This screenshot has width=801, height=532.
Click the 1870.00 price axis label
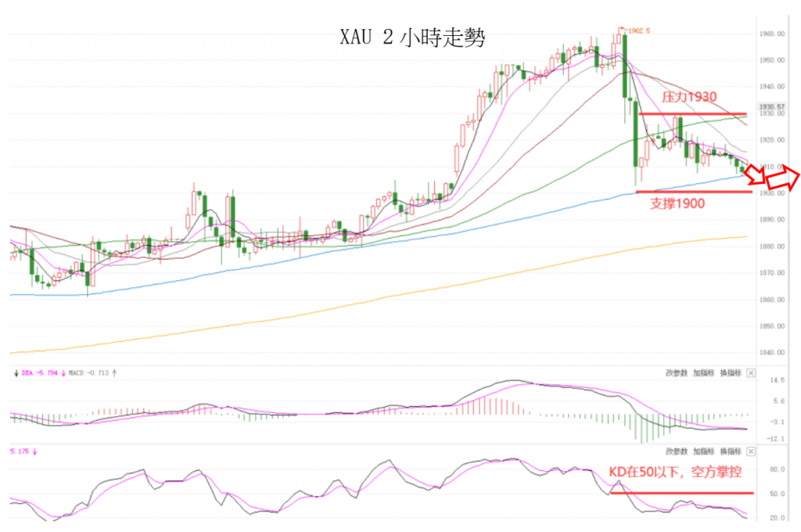(772, 273)
